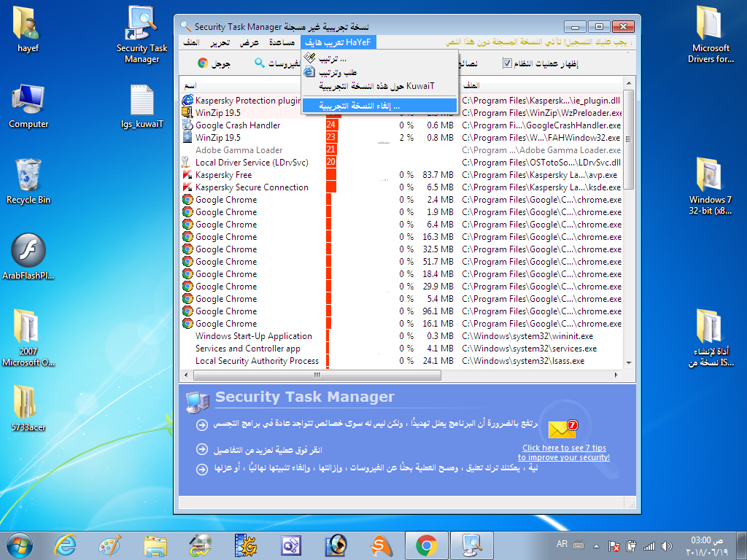The image size is (747, 560).
Task: Open the Windows 7 32-bit folder
Action: (x=710, y=187)
